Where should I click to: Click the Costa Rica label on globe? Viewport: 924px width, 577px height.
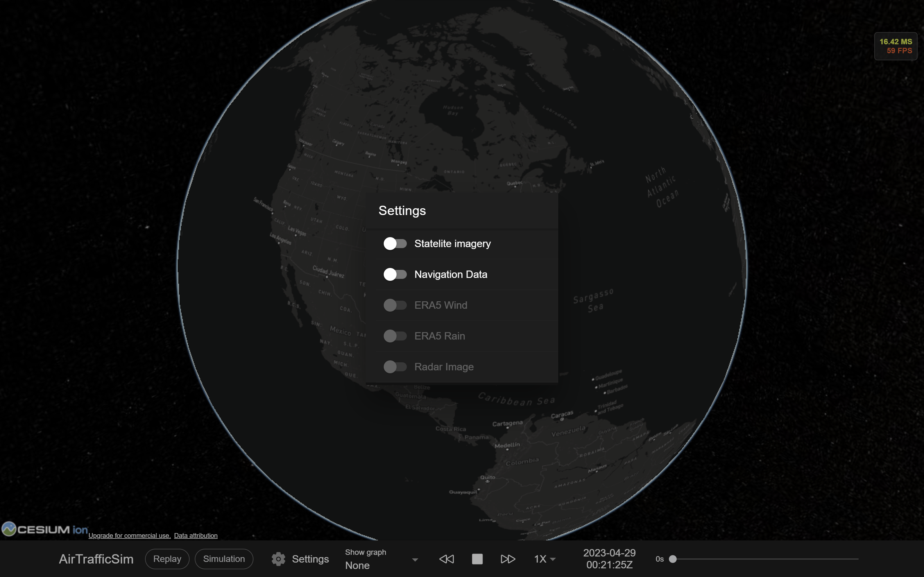point(450,429)
